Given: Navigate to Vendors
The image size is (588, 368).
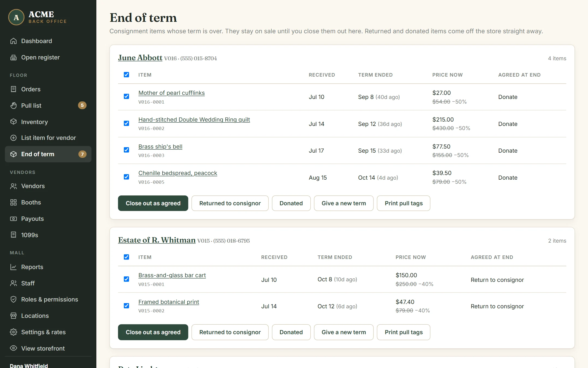Looking at the screenshot, I should tap(48, 186).
